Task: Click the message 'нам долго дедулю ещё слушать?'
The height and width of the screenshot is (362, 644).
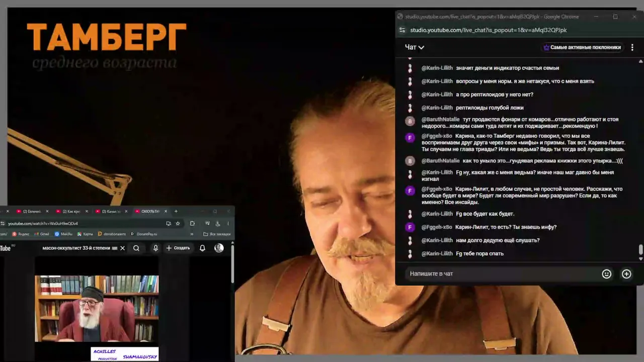Action: point(498,240)
